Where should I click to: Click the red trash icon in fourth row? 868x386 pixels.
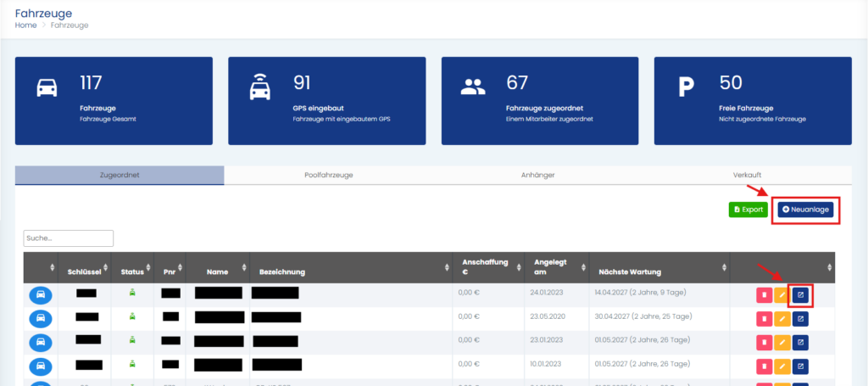click(x=765, y=366)
